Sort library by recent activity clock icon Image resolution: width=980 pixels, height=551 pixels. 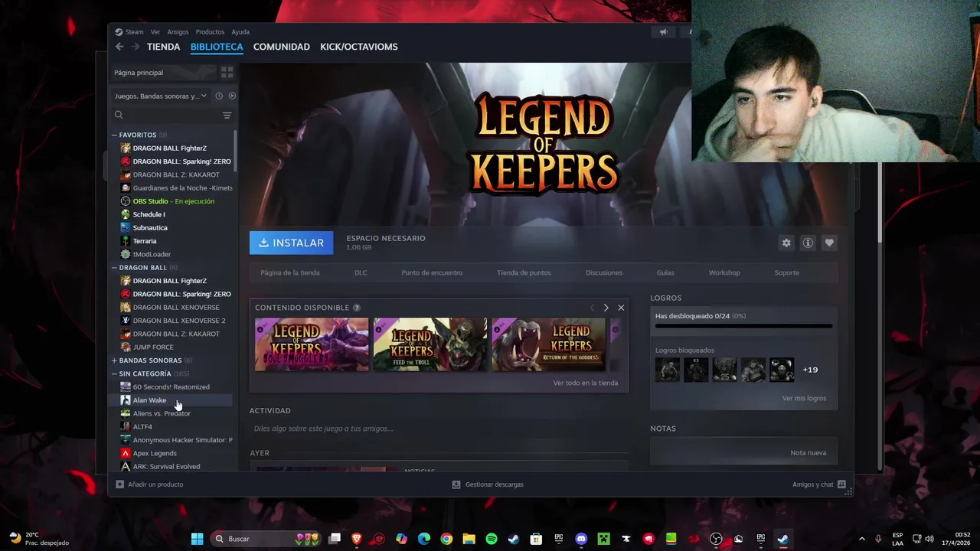219,96
